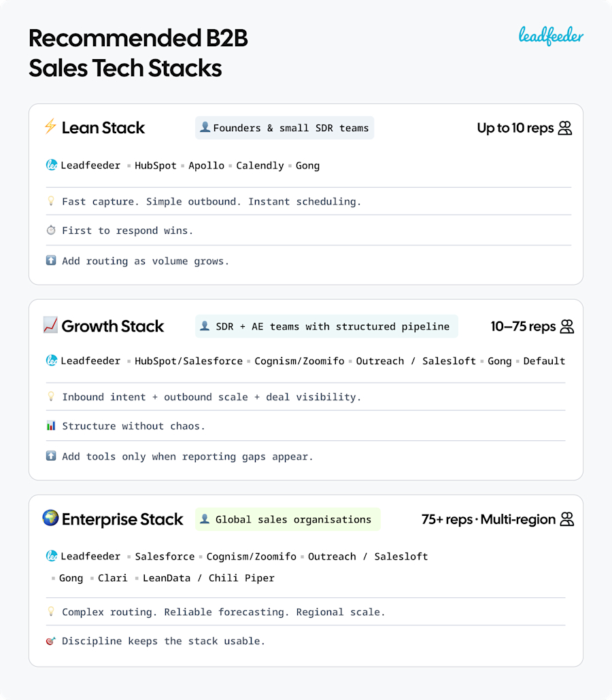Viewport: 612px width, 700px height.
Task: Click the globe icon beside Enterprise Stack
Action: (x=50, y=519)
